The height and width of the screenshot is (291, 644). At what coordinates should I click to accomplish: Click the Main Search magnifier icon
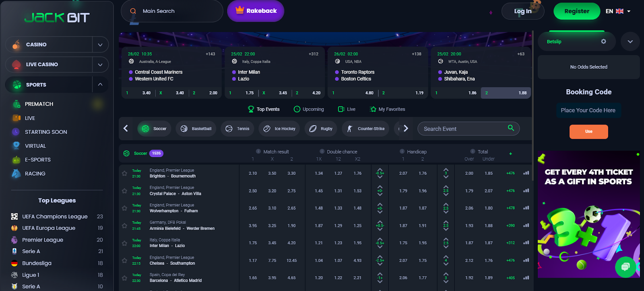[133, 11]
